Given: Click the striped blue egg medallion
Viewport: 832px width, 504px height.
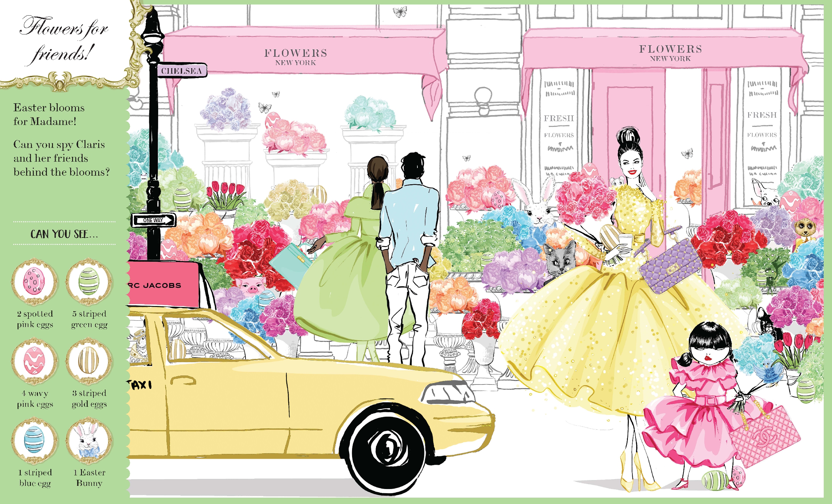Looking at the screenshot, I should coord(34,440).
